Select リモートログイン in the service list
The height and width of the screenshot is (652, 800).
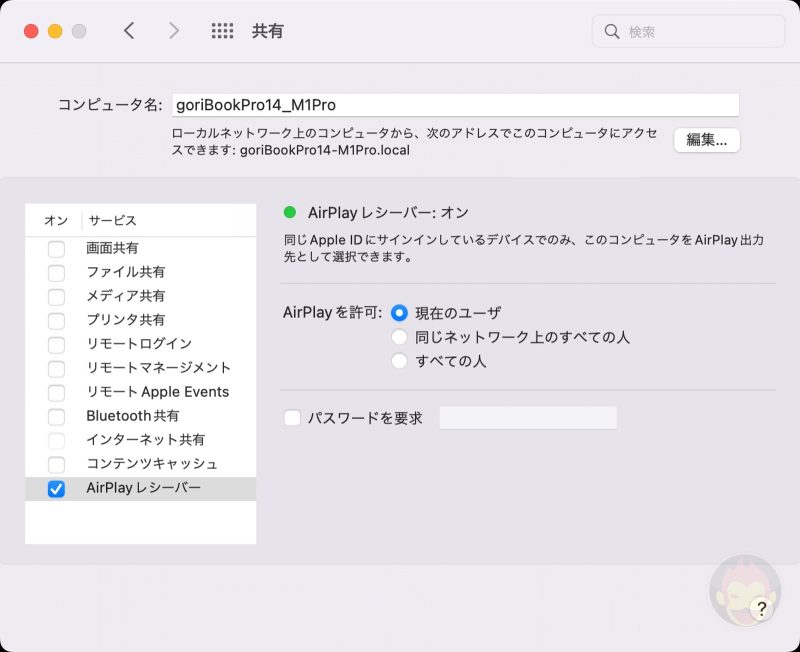tap(139, 344)
